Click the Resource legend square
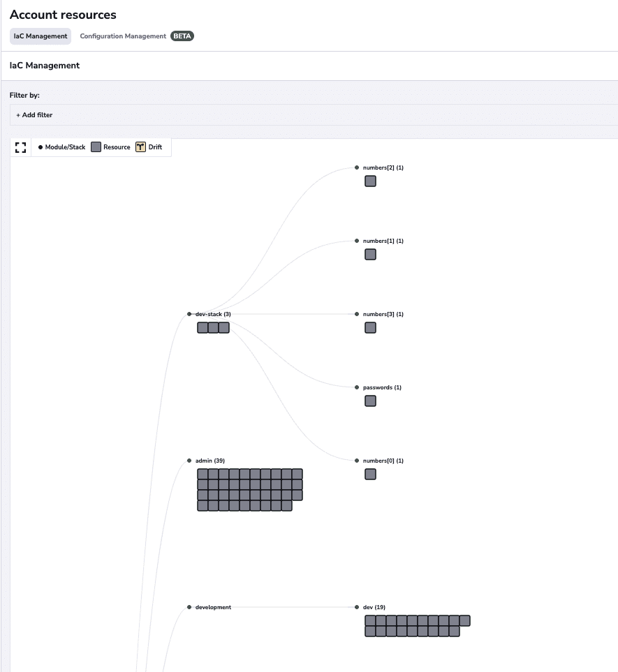The width and height of the screenshot is (618, 672). [x=96, y=147]
